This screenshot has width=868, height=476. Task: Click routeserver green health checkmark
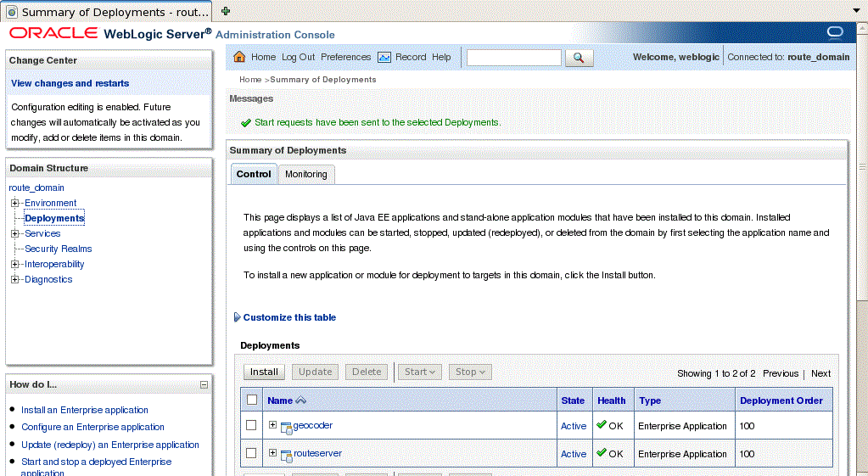602,453
